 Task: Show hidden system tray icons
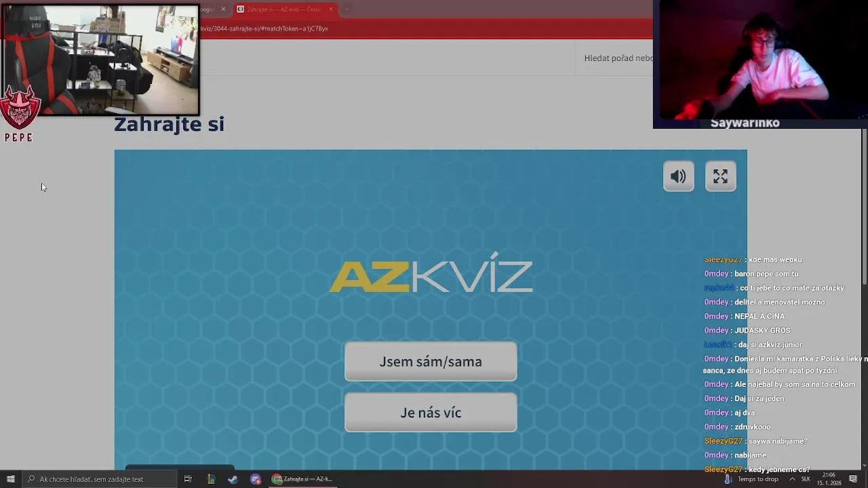pos(792,479)
